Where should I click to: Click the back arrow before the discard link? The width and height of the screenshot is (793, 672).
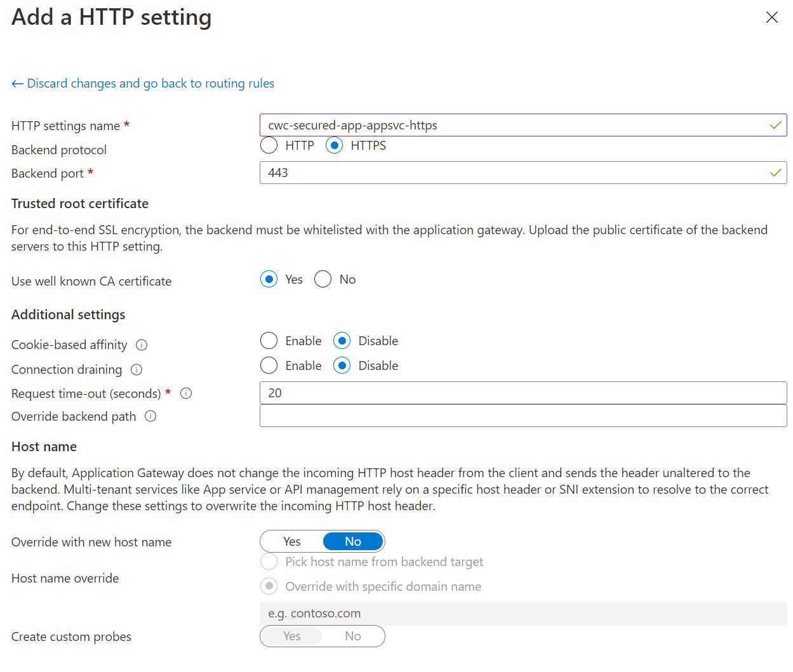click(17, 83)
